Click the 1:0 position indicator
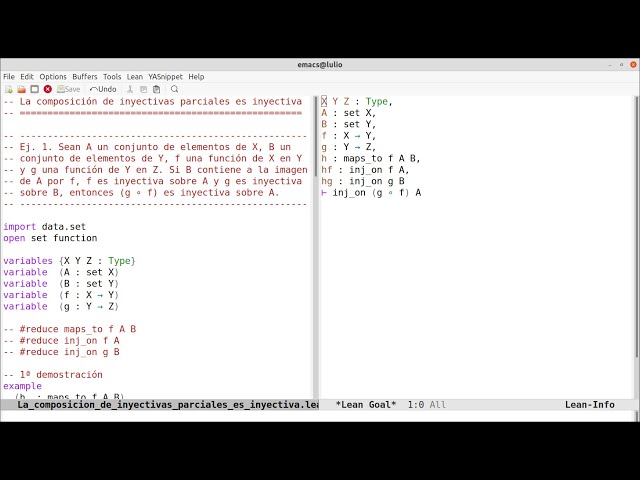Viewport: 640px width, 480px height. 416,404
